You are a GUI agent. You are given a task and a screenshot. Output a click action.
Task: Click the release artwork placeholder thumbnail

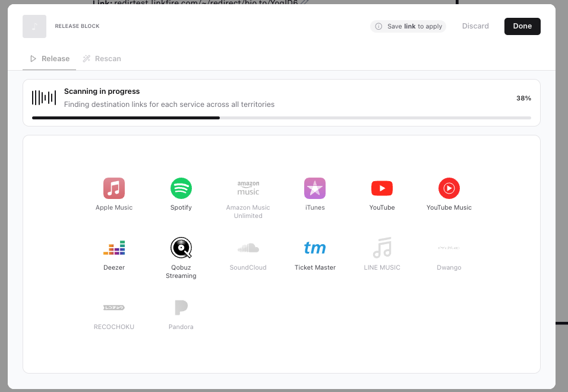click(34, 26)
